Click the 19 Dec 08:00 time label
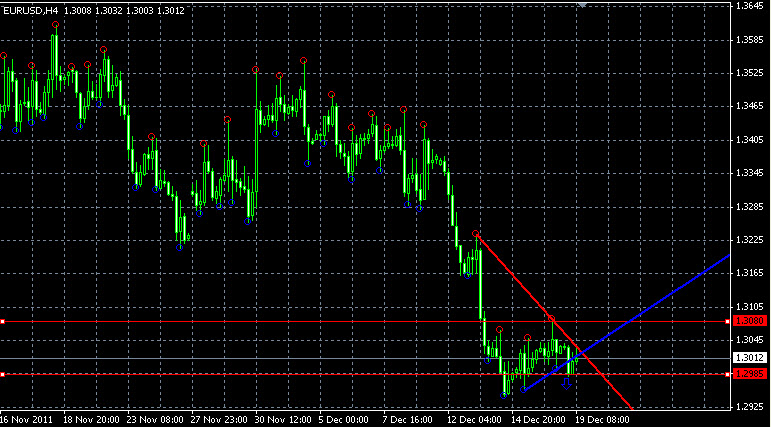 [x=604, y=420]
